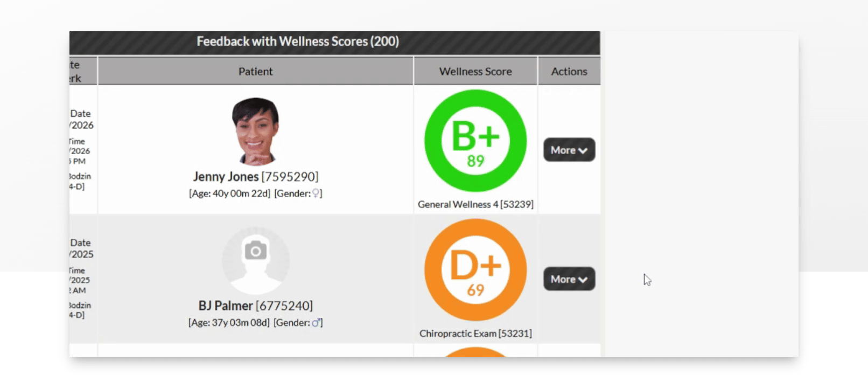This screenshot has height=388, width=868.
Task: Open the More dropdown for Jenny Jones
Action: pyautogui.click(x=569, y=150)
